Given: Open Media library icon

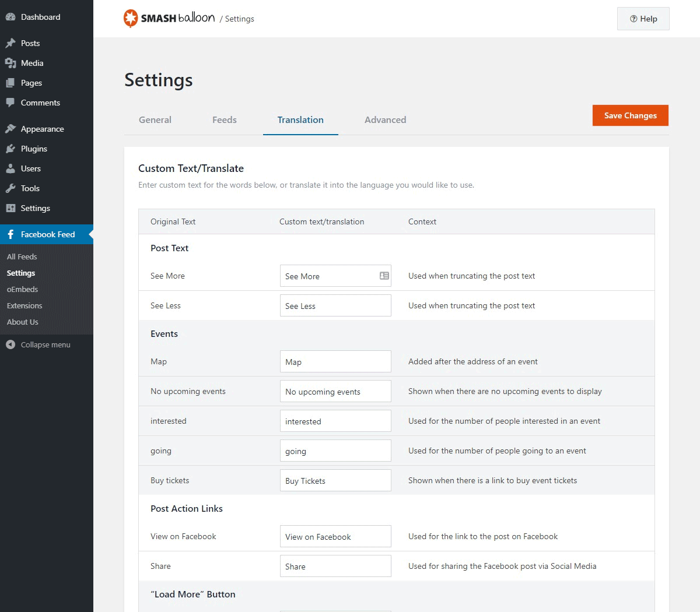Looking at the screenshot, I should 10,63.
